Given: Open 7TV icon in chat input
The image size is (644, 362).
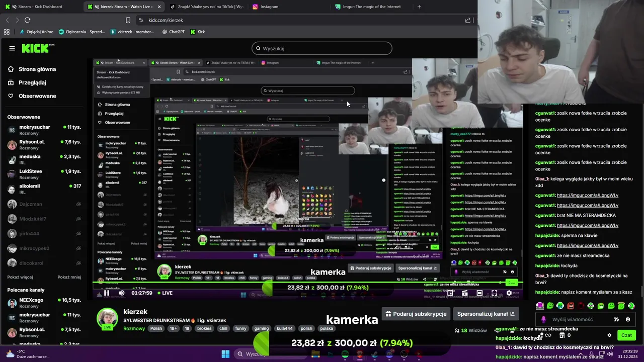Looking at the screenshot, I should pyautogui.click(x=616, y=319).
